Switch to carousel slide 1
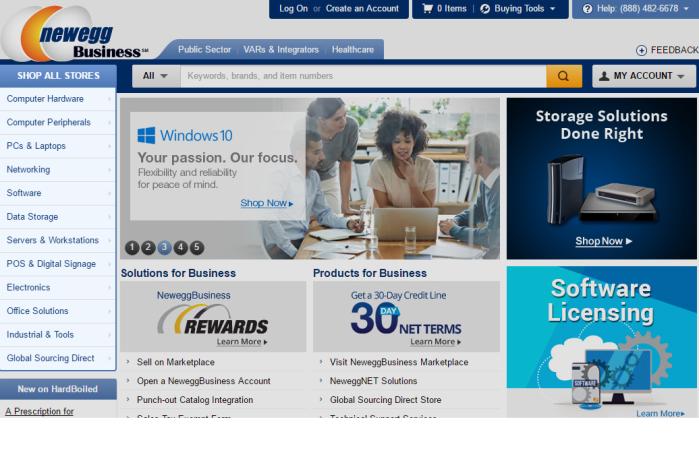The height and width of the screenshot is (465, 699). pos(132,247)
